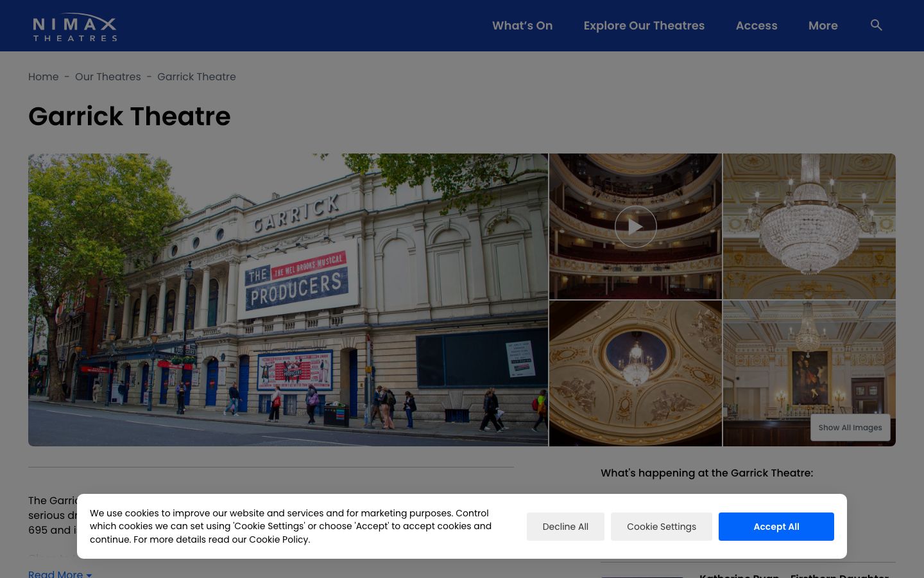Open Cookie Settings

click(662, 527)
